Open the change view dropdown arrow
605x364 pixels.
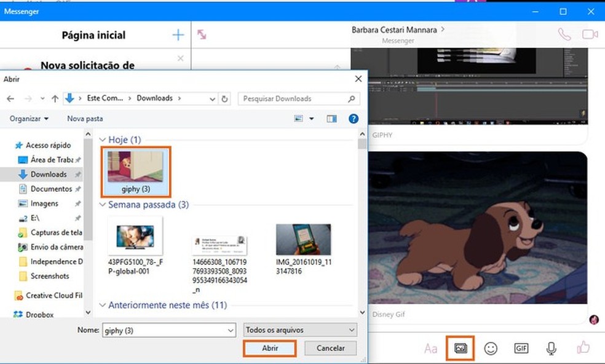(x=311, y=119)
